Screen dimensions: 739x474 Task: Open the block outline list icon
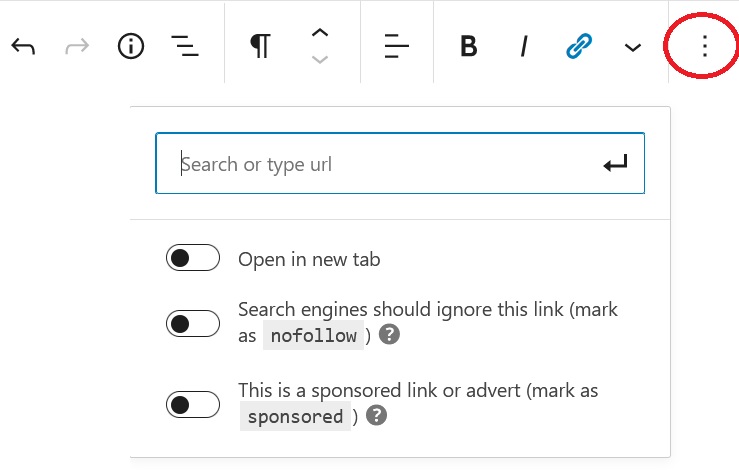pyautogui.click(x=185, y=46)
